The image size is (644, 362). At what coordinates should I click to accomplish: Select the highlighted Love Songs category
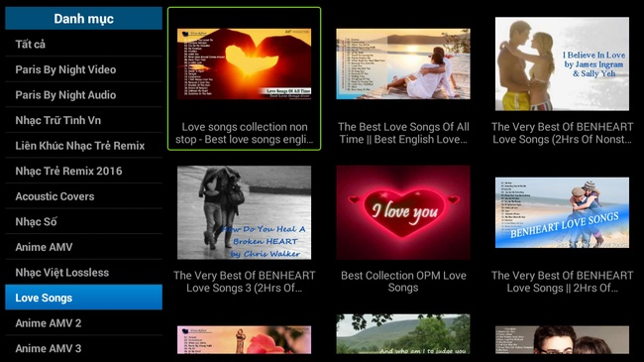coord(83,298)
